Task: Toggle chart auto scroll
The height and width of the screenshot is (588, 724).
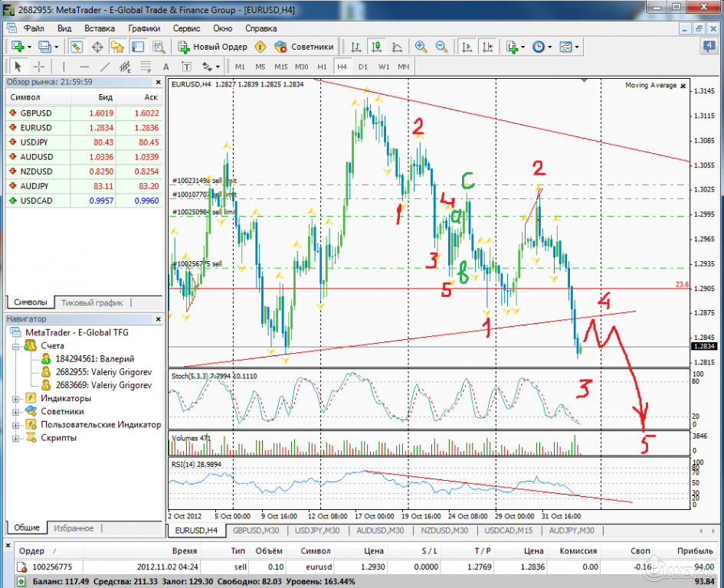Action: 466,47
